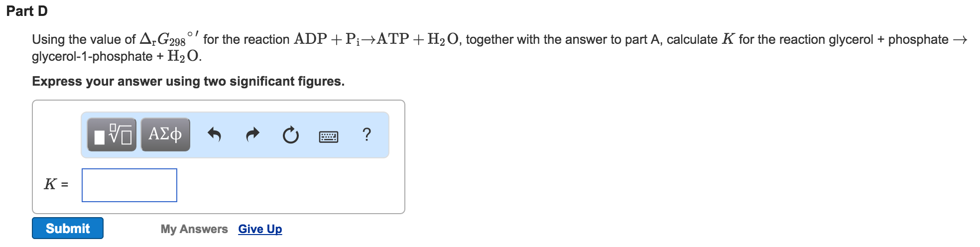Click the curved left arrow in equation toolbar
The image size is (980, 247).
click(214, 134)
